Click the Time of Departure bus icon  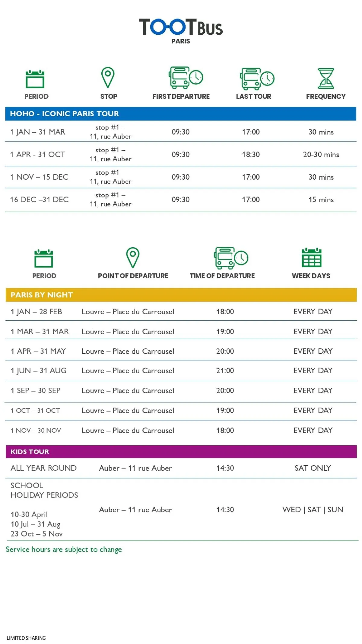pos(231,258)
